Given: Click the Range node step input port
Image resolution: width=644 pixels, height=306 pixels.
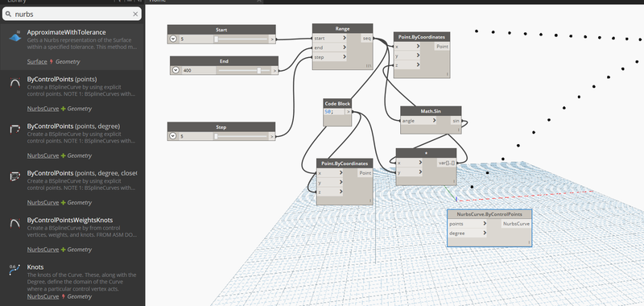Looking at the screenshot, I should click(x=330, y=57).
